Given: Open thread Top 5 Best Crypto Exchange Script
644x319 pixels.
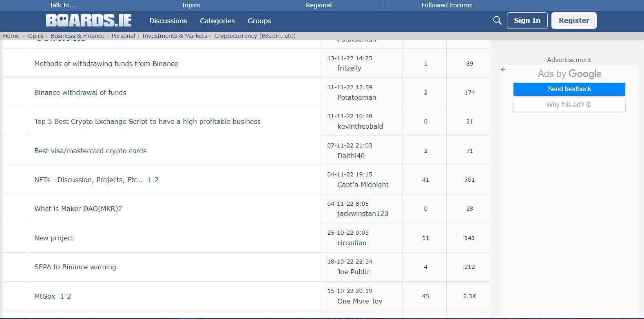Looking at the screenshot, I should tap(147, 121).
